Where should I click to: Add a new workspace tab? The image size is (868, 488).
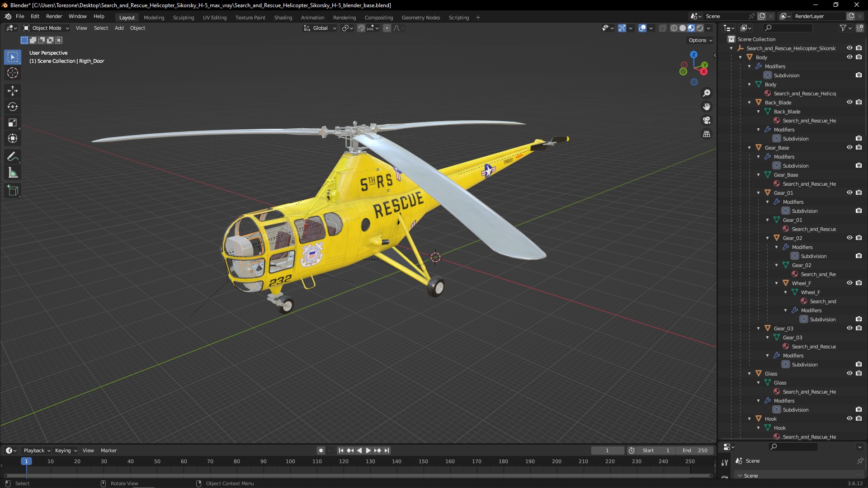click(478, 18)
